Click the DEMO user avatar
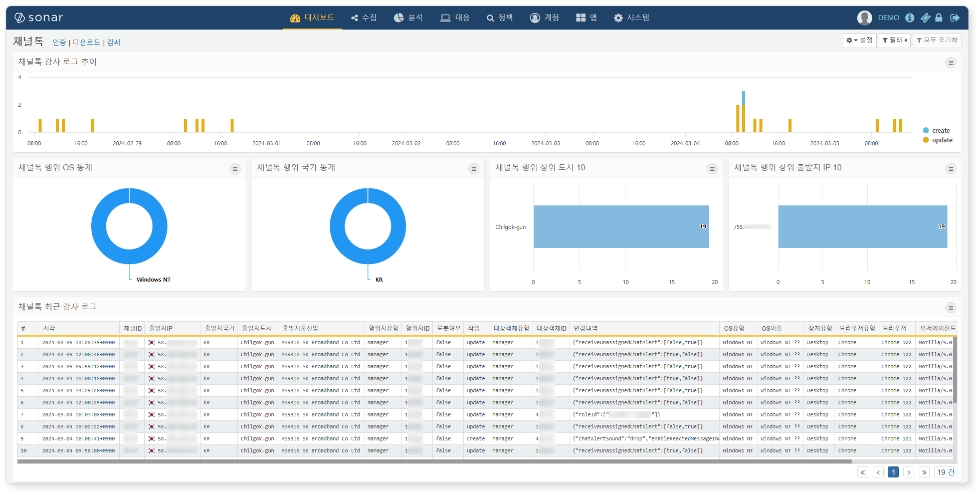This screenshot has height=495, width=980. click(x=864, y=18)
